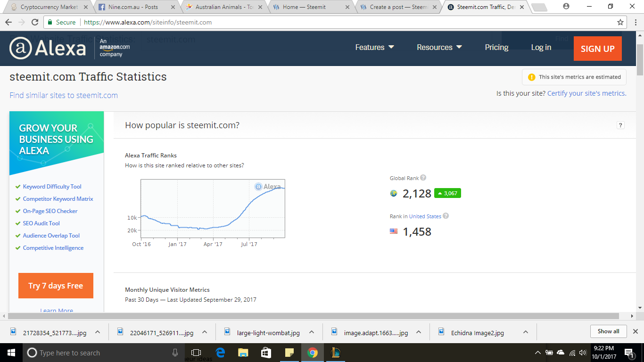Open Windows Start menu
Image resolution: width=644 pixels, height=362 pixels.
point(11,353)
